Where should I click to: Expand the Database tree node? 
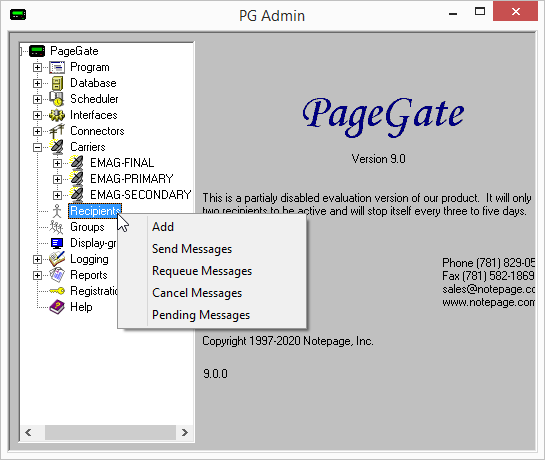pyautogui.click(x=37, y=83)
